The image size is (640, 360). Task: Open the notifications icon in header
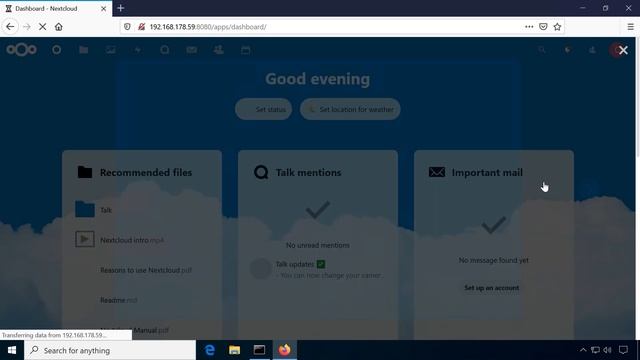coord(568,50)
